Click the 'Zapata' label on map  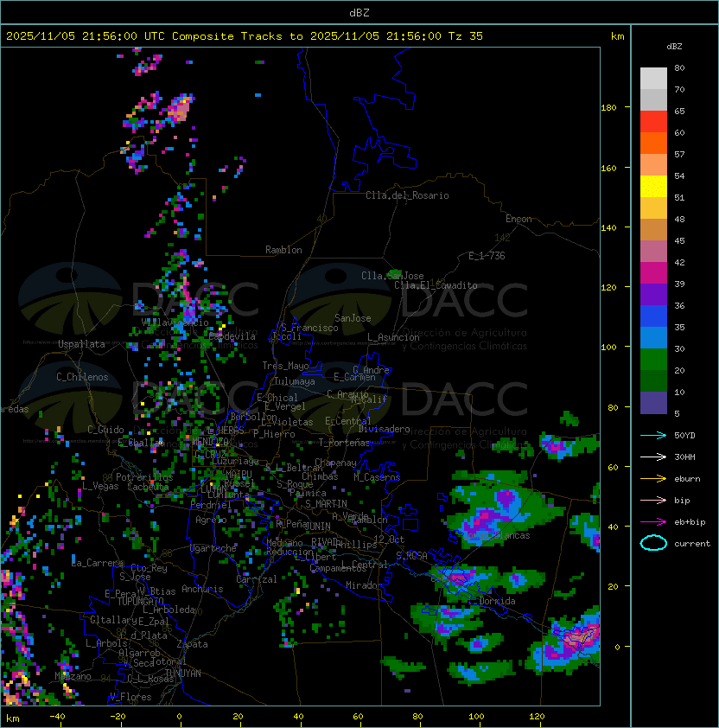click(192, 644)
